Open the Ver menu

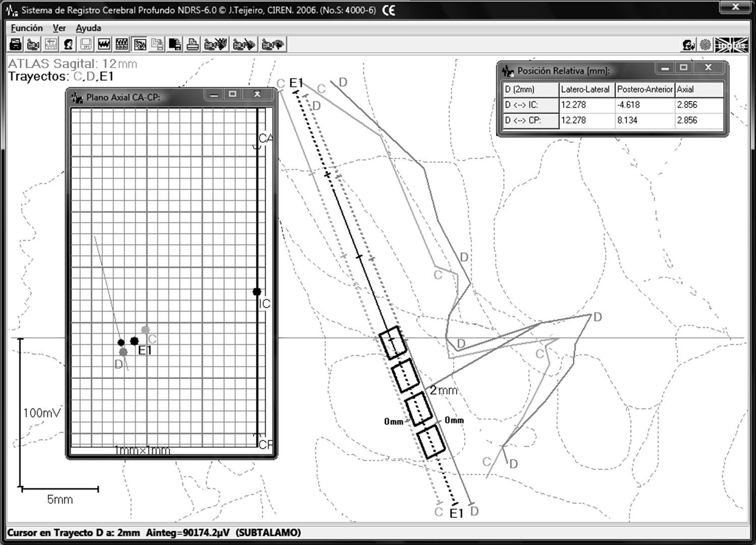pos(59,28)
